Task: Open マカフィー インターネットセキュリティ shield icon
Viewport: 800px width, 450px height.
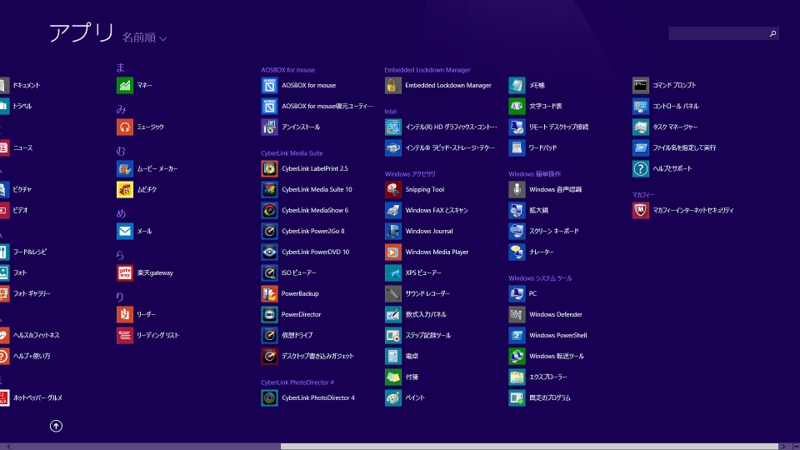Action: coord(640,210)
